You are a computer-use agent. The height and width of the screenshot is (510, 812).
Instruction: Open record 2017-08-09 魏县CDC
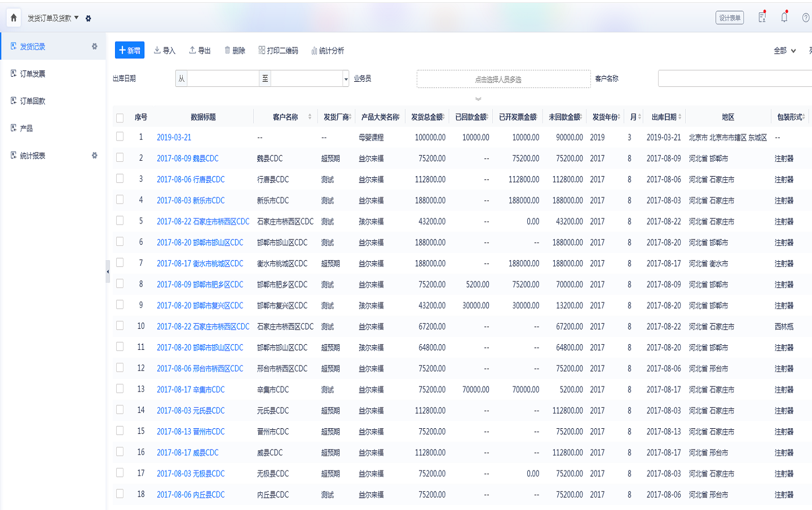(187, 159)
